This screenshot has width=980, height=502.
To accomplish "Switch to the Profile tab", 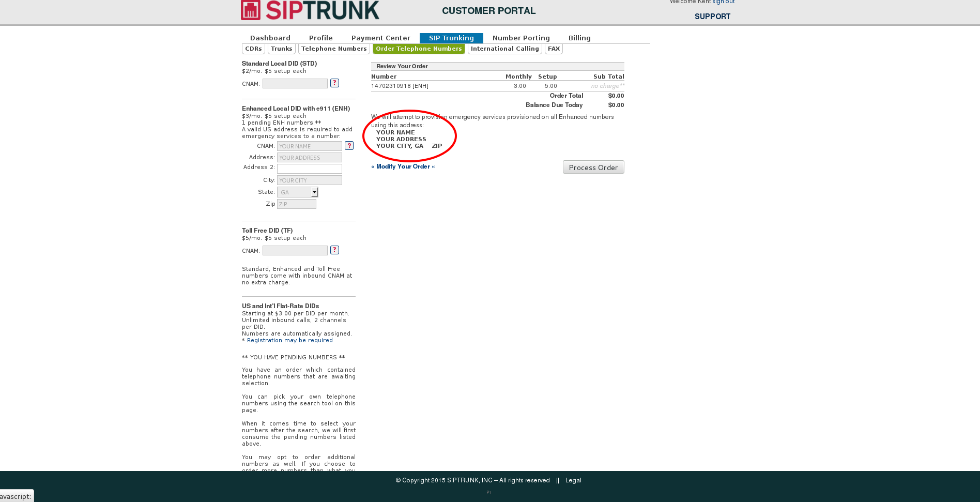I will tap(321, 38).
